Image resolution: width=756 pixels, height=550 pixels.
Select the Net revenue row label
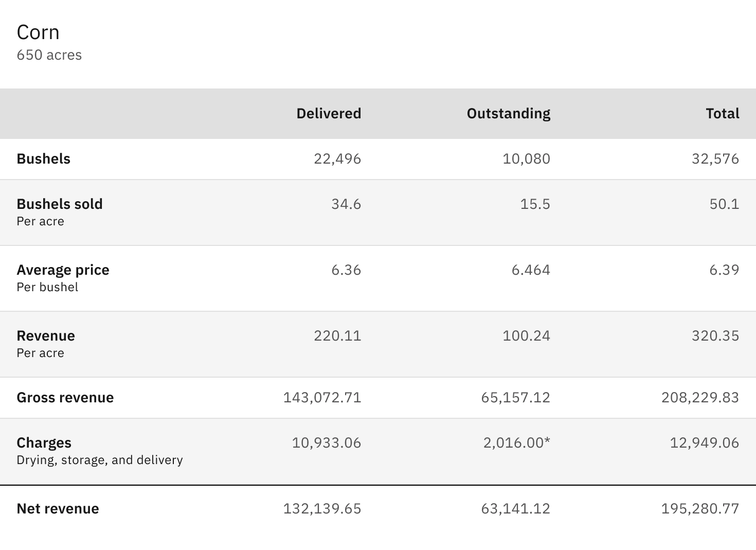coord(58,509)
